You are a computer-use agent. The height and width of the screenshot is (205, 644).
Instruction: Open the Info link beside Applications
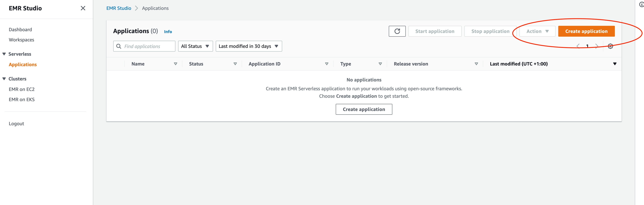pos(168,32)
